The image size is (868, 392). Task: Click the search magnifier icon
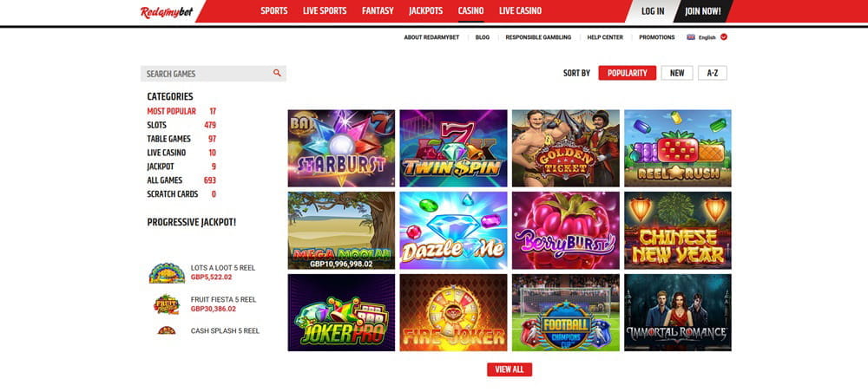point(277,73)
